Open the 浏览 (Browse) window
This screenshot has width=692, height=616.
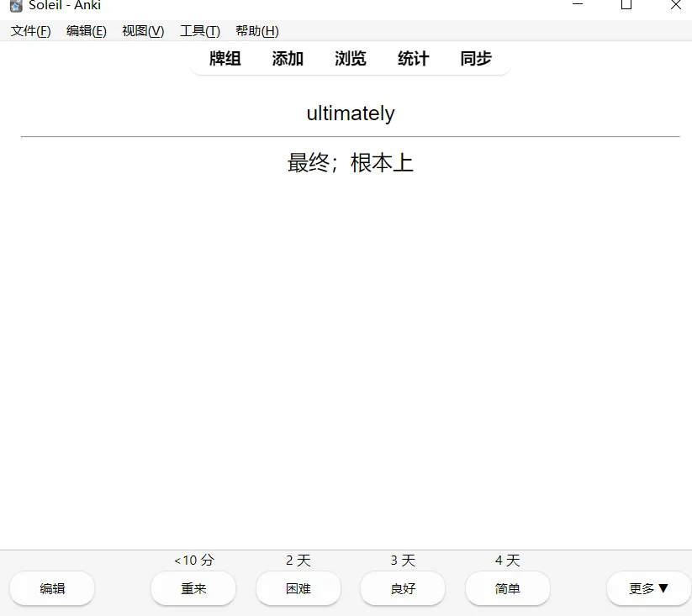(350, 59)
